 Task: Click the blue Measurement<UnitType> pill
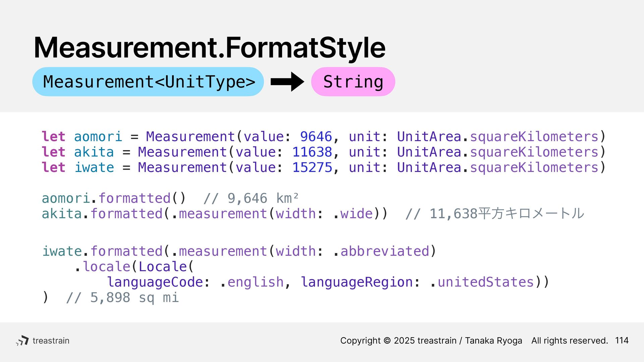148,82
